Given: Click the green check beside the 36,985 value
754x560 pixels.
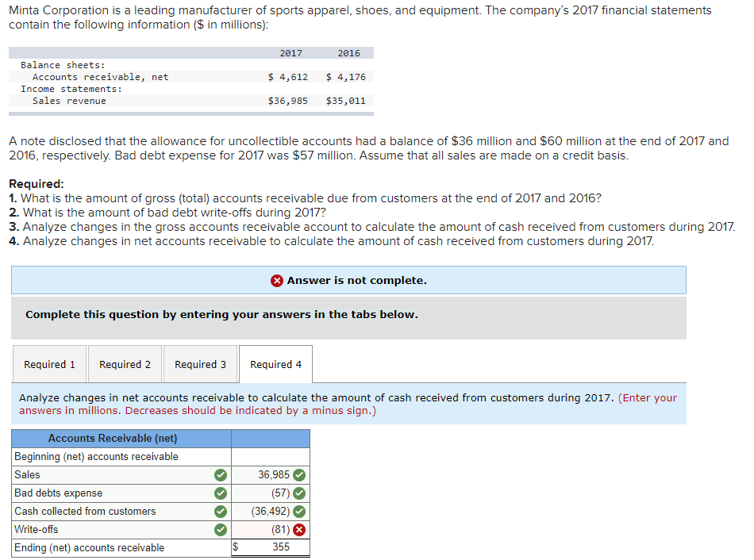Looking at the screenshot, I should (x=299, y=475).
